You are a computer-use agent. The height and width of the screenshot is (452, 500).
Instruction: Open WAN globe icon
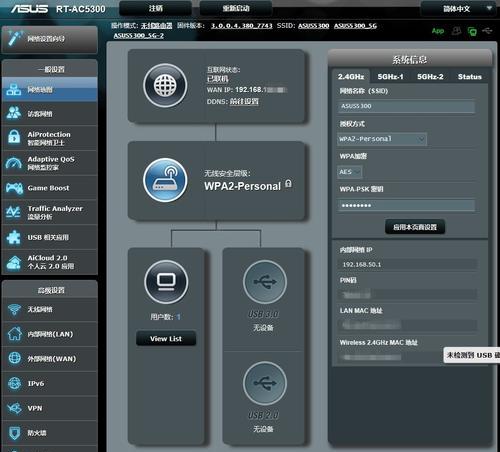14,358
